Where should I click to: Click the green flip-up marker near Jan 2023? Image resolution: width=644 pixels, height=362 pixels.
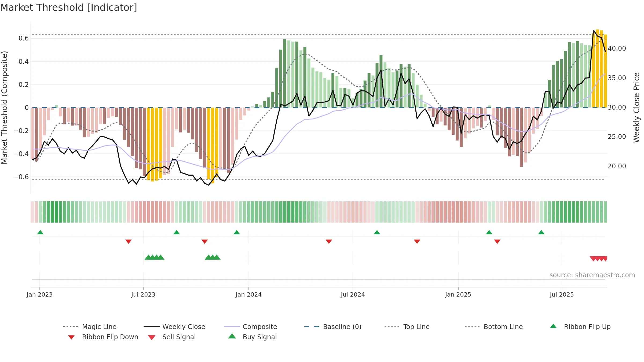tap(40, 232)
